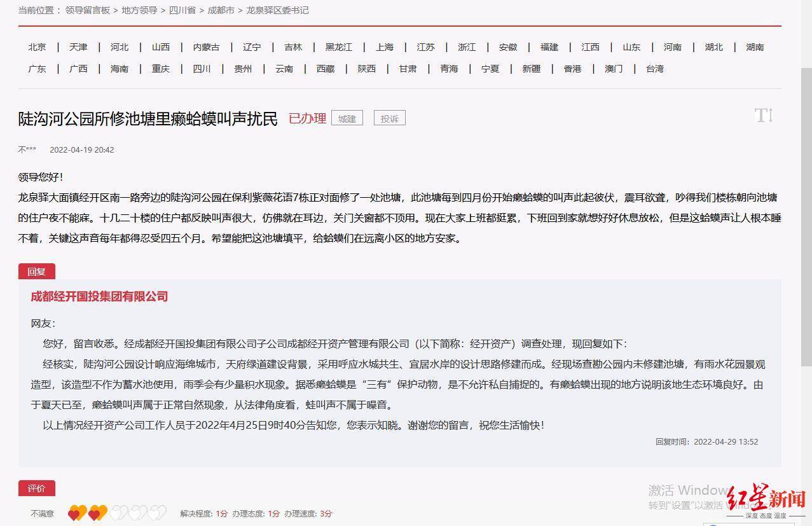Screen dimensions: 812x526
Task: Click the second filled heart rating
Action: 98,513
